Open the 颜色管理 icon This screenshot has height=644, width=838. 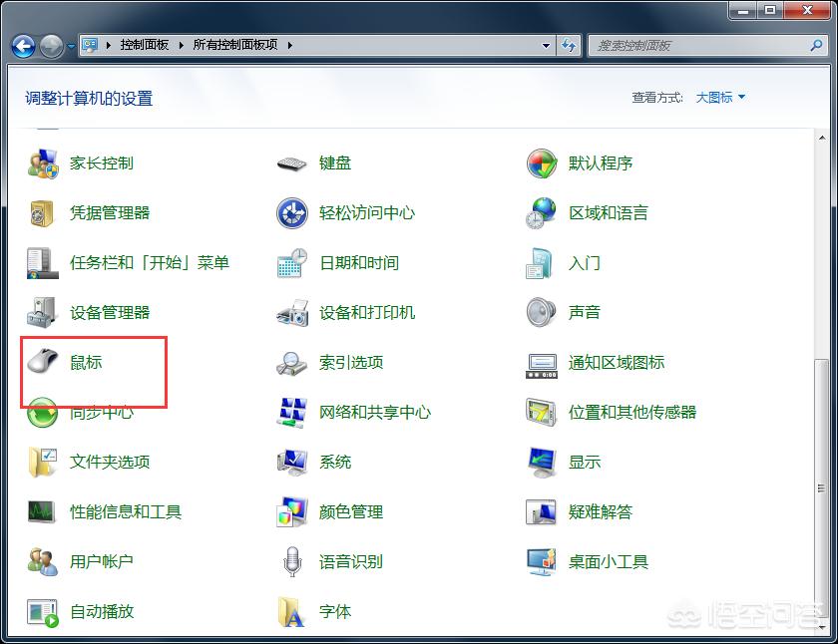[x=291, y=511]
